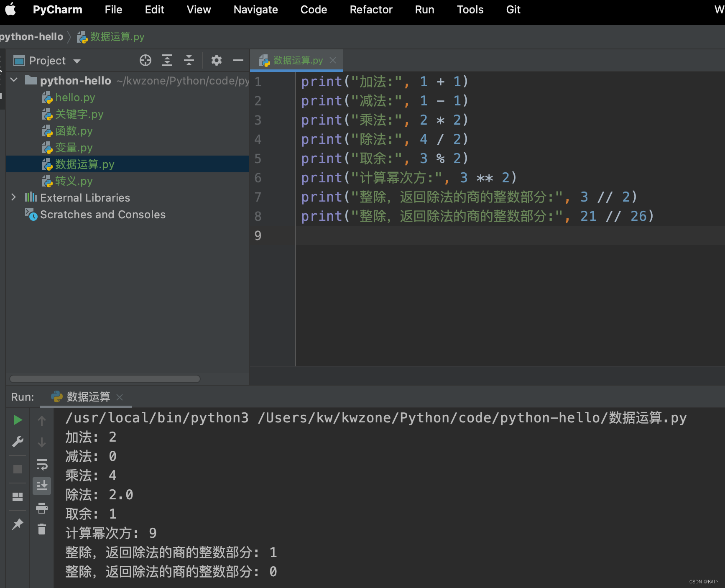The image size is (725, 588).
Task: Toggle Scroll to End in run console
Action: [x=42, y=486]
